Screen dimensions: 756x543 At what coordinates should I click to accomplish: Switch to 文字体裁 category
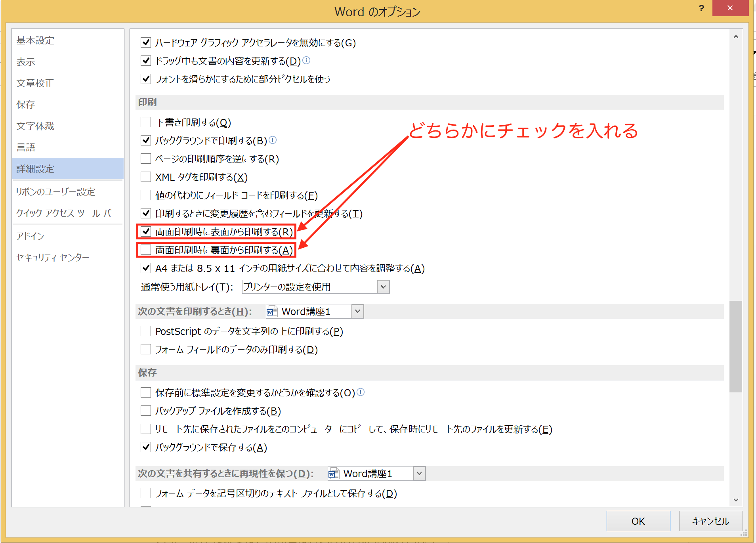tap(68, 126)
